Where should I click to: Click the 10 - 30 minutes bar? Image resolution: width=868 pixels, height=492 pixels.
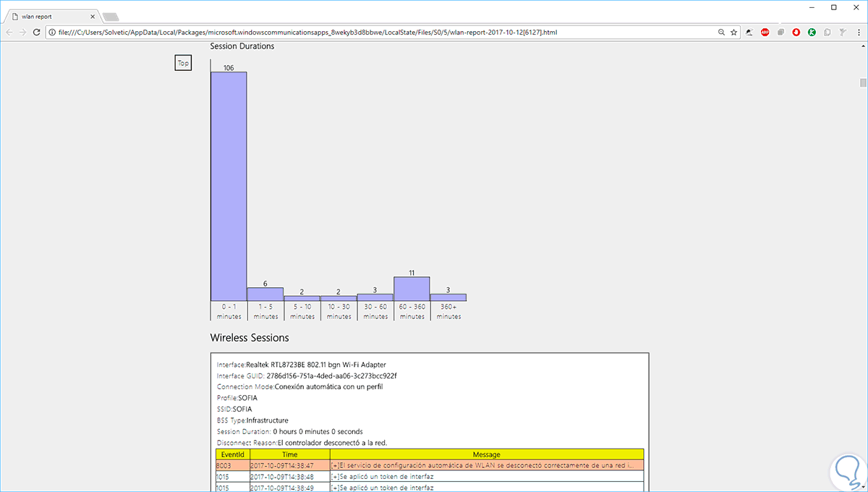pyautogui.click(x=339, y=298)
